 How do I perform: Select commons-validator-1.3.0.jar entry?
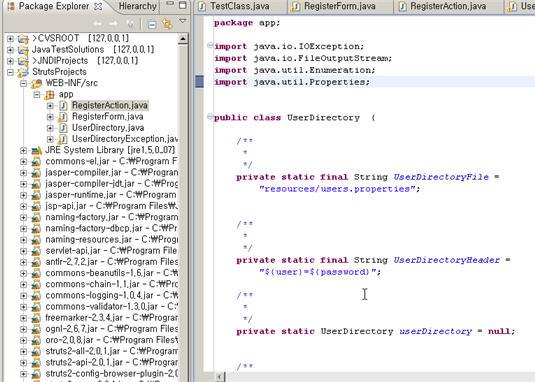pos(112,307)
